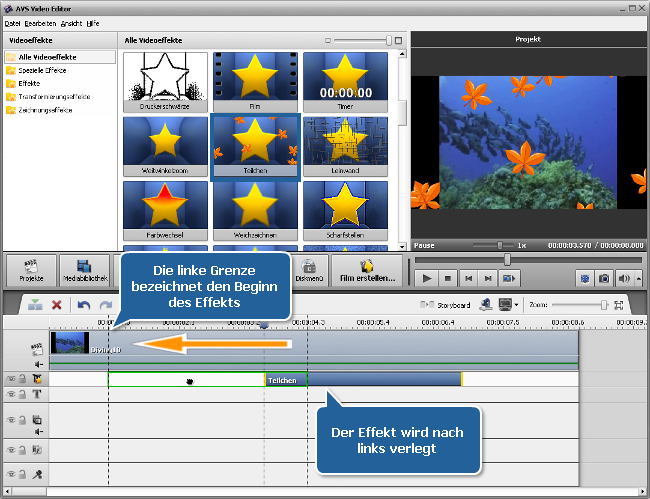Image resolution: width=650 pixels, height=499 pixels.
Task: Choose the Druckerschwärze effect thumbnail
Action: 165,82
